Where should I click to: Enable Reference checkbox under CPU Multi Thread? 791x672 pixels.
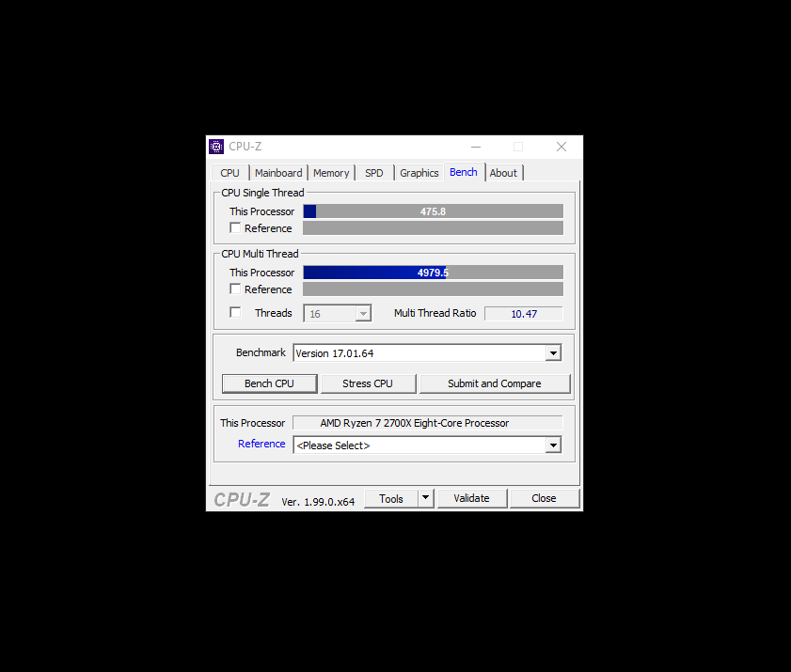pos(235,289)
